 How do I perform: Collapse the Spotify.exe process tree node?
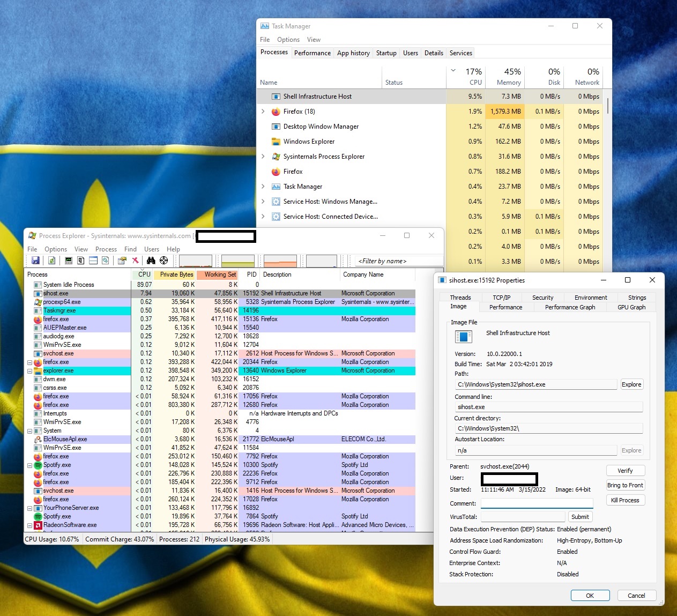30,465
